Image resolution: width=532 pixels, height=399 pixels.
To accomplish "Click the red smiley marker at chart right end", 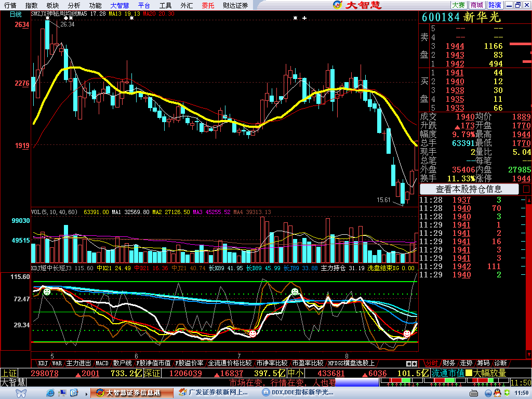I will pos(407,334).
